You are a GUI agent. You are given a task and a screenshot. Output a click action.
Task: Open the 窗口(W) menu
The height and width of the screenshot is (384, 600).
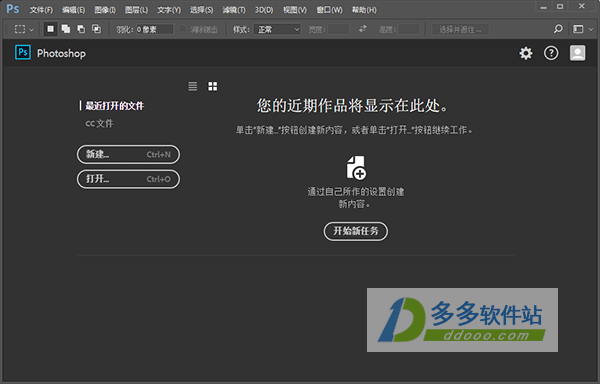coord(329,10)
